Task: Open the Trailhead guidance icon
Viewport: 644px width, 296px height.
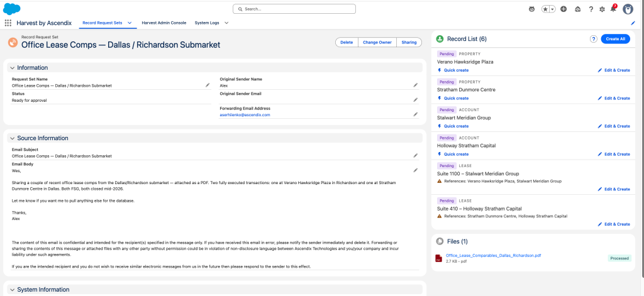Action: (x=577, y=9)
